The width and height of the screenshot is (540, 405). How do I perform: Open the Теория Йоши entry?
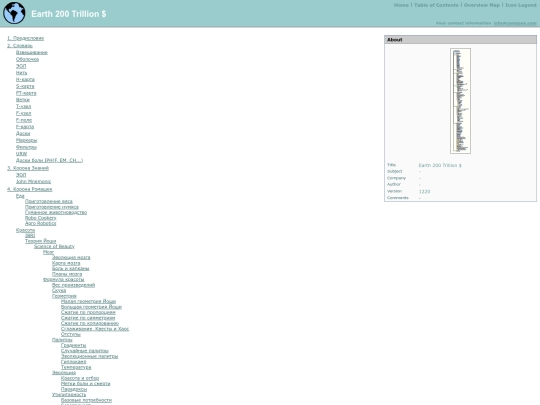40,241
